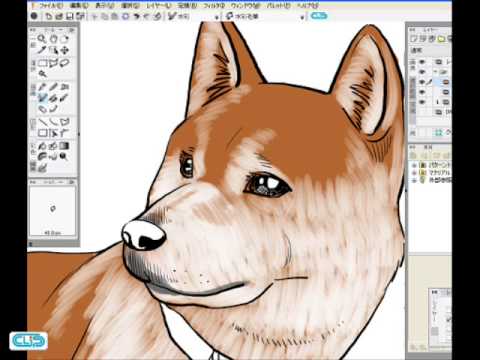Open the 編集 (Edit) menu
480x360 pixels.
pyautogui.click(x=79, y=6)
